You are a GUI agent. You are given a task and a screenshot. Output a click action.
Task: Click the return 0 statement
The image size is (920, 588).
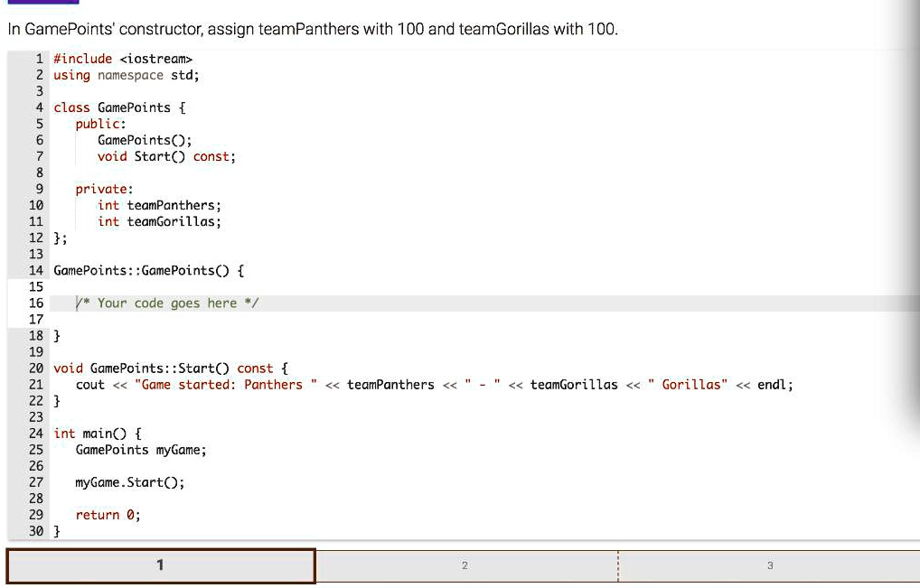pos(108,514)
